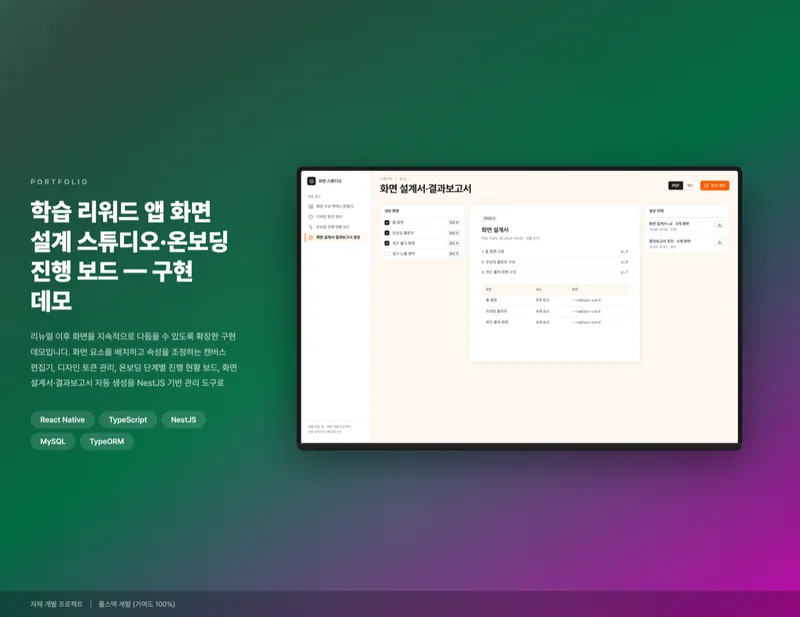Click the 1. 홈 화면 구성 contents row
This screenshot has width=800, height=617.
point(555,252)
